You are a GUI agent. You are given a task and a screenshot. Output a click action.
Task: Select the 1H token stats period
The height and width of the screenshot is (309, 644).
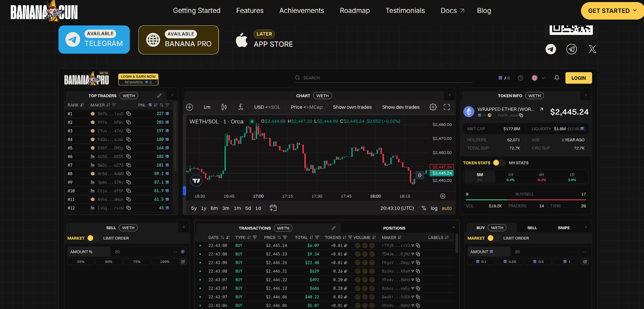tap(510, 177)
